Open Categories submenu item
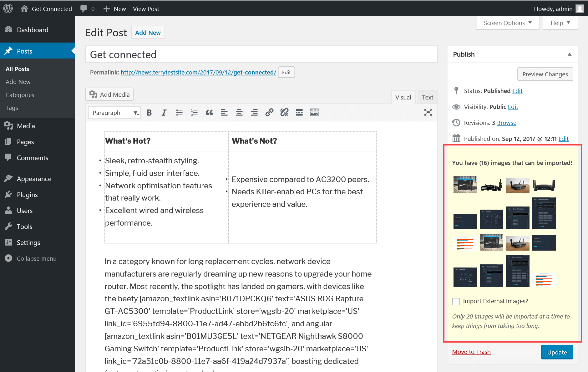The height and width of the screenshot is (372, 588). (x=20, y=95)
